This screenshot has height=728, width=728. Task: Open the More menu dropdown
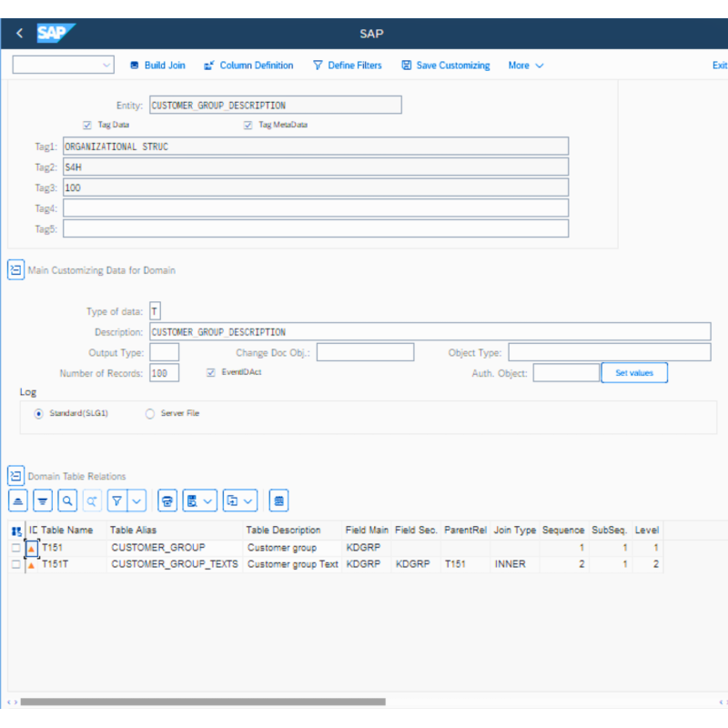[524, 65]
